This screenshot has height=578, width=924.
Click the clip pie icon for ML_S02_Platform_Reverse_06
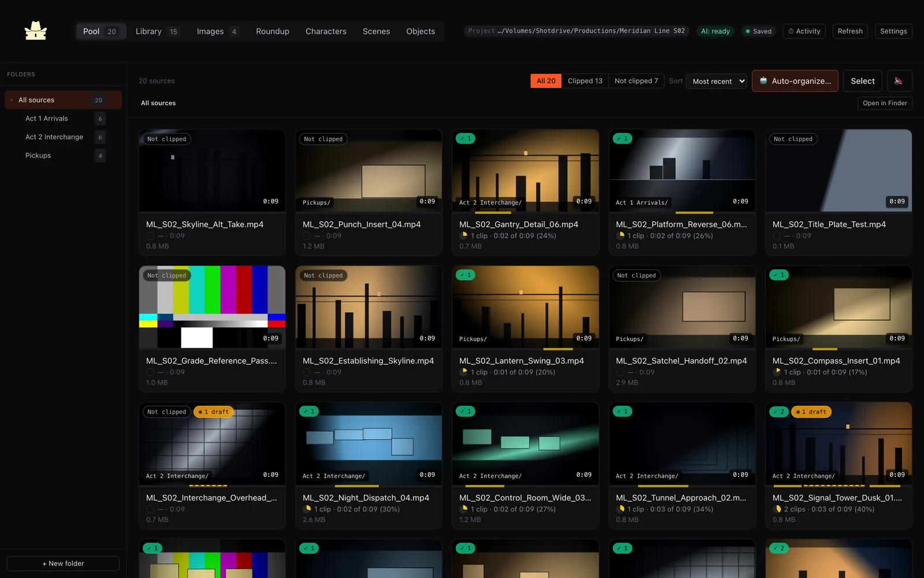620,236
